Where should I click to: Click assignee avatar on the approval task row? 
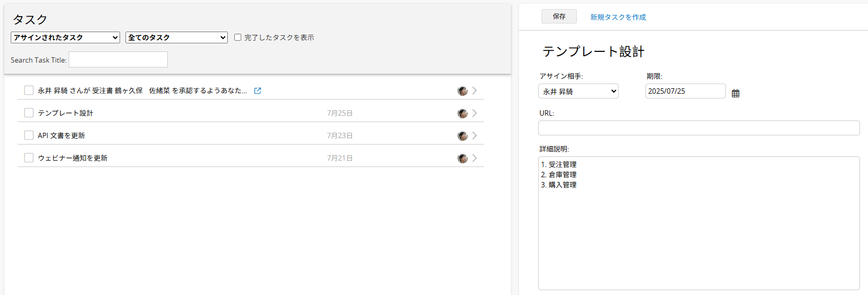[x=463, y=91]
